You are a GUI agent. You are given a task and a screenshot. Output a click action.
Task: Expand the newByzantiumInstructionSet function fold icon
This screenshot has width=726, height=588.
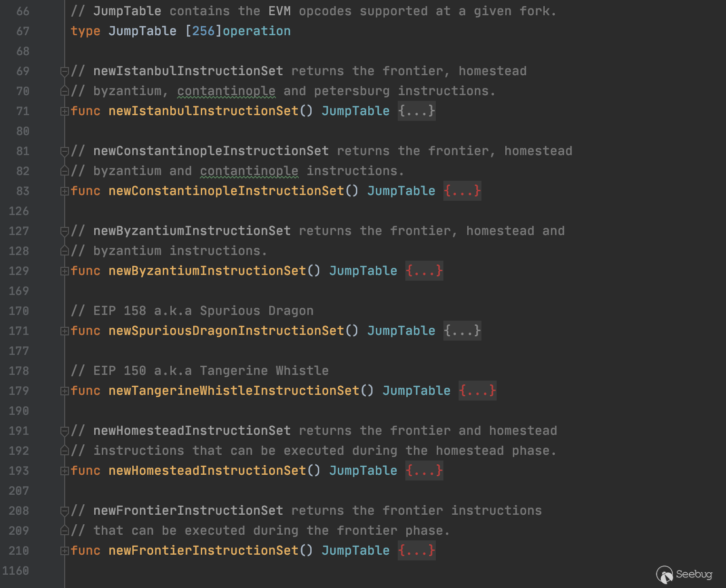[x=64, y=271]
